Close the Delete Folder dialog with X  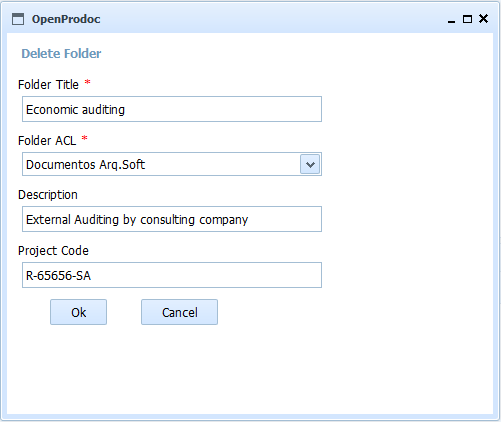point(483,19)
